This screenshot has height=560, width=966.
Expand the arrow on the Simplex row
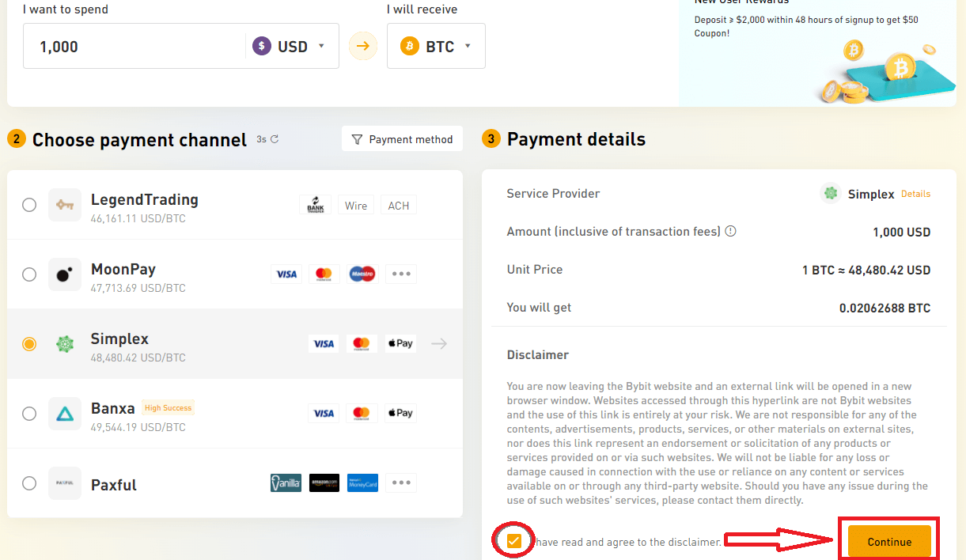(x=438, y=343)
